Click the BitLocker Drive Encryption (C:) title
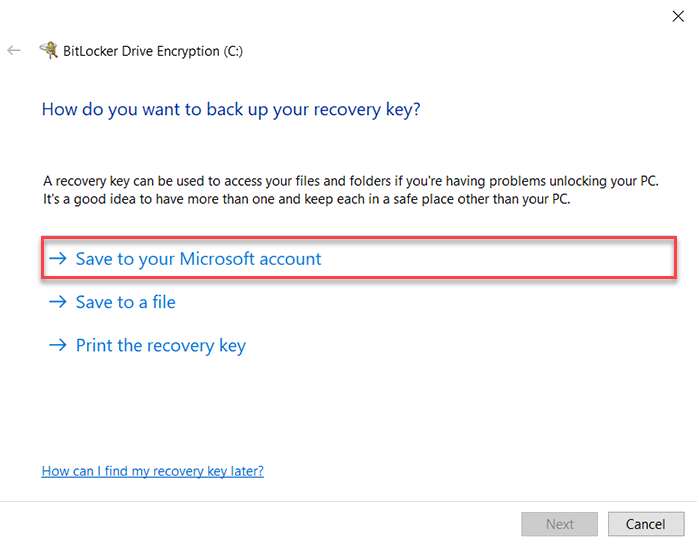The width and height of the screenshot is (698, 546). (140, 50)
